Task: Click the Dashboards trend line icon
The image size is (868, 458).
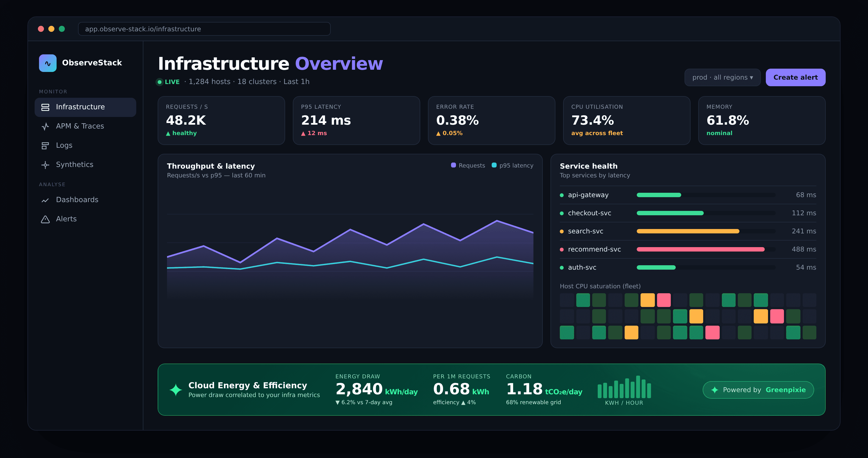Action: [x=45, y=200]
